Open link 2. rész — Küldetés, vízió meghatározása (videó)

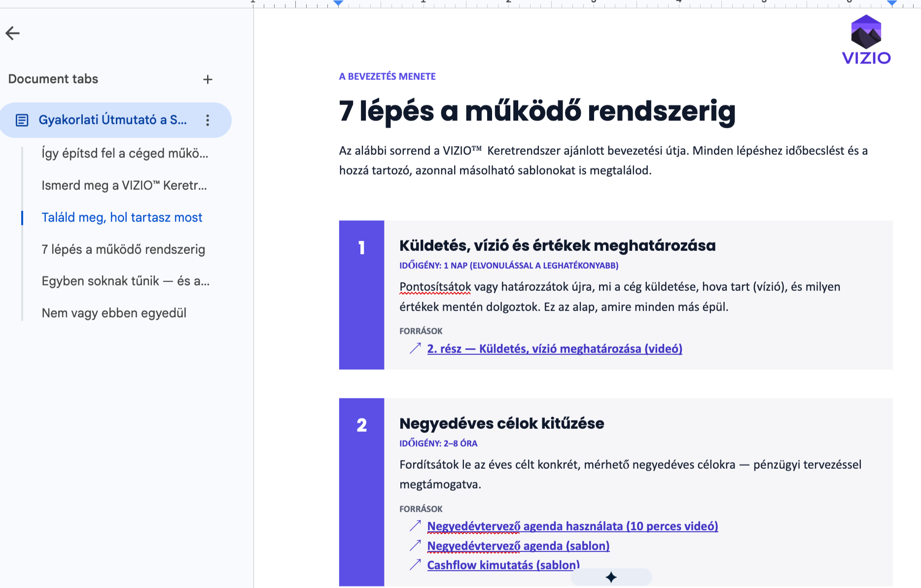coord(555,349)
